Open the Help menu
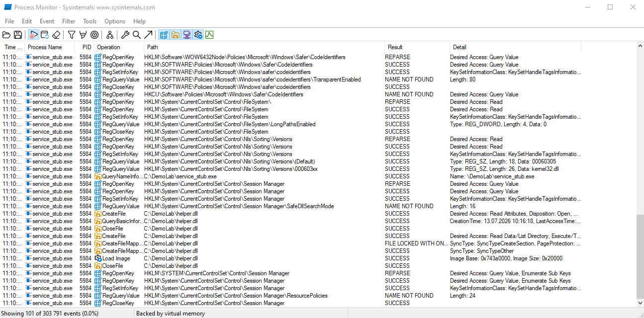Image resolution: width=644 pixels, height=318 pixels. pos(140,21)
